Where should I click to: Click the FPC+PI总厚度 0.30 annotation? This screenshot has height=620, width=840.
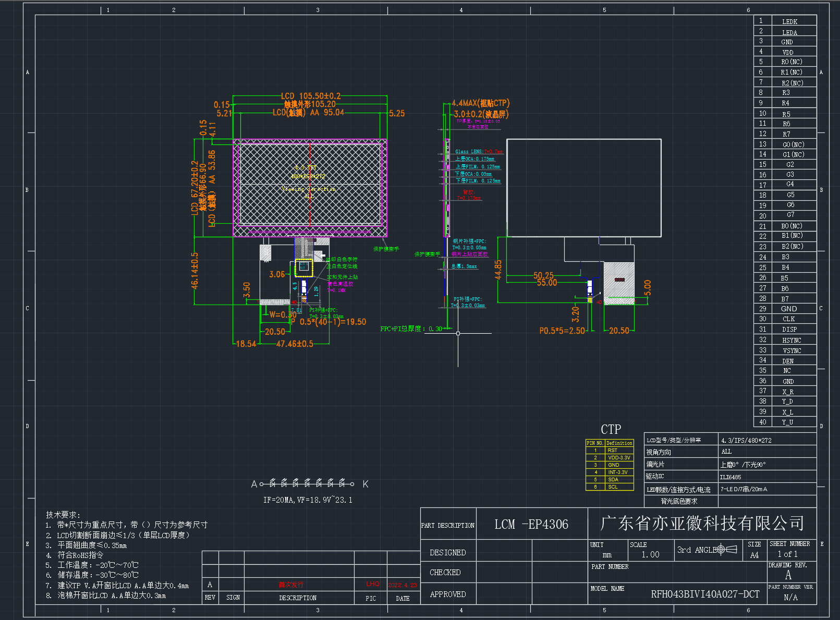[411, 329]
